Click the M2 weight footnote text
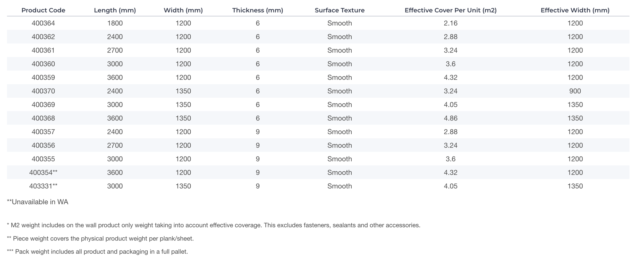 point(214,225)
